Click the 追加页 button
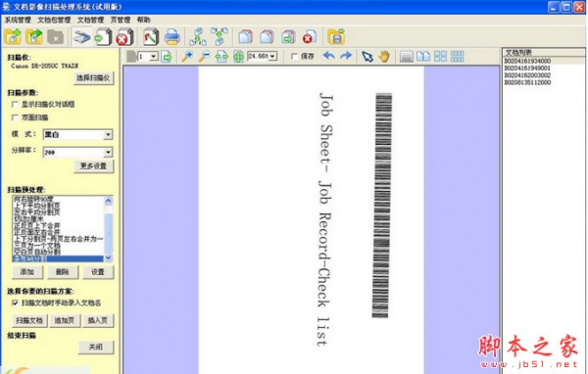The width and height of the screenshot is (588, 374). (x=65, y=321)
